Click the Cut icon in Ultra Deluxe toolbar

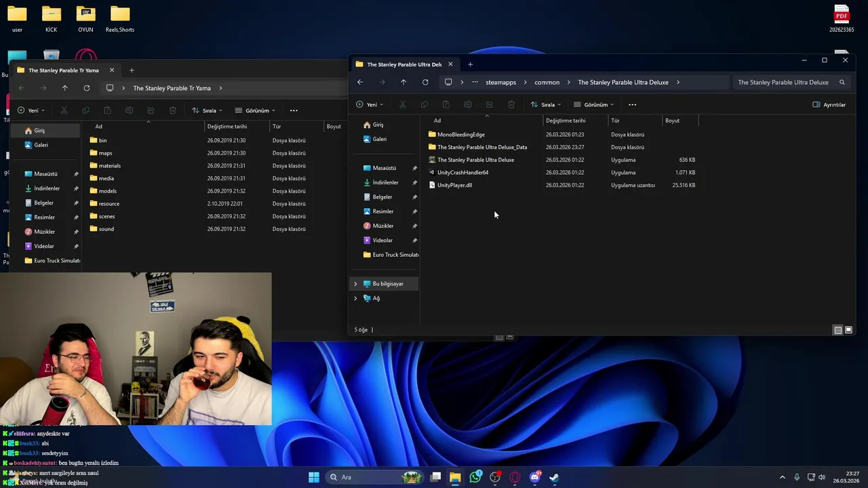click(x=403, y=104)
